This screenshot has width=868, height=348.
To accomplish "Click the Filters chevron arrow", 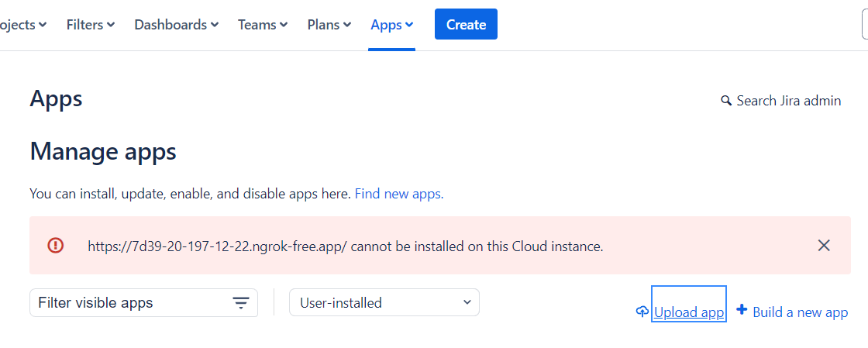I will click(111, 25).
